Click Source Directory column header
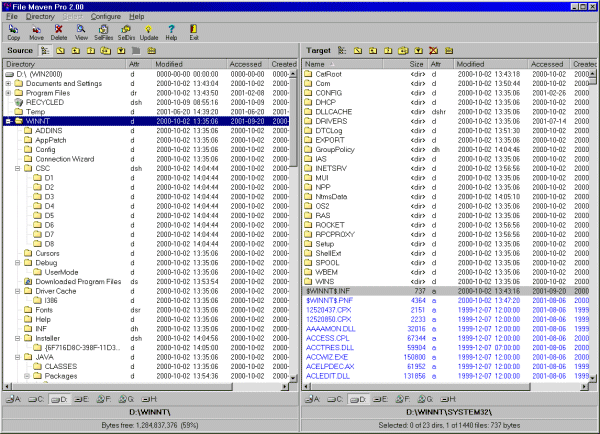Screen dimensions: 600x434 [65, 64]
